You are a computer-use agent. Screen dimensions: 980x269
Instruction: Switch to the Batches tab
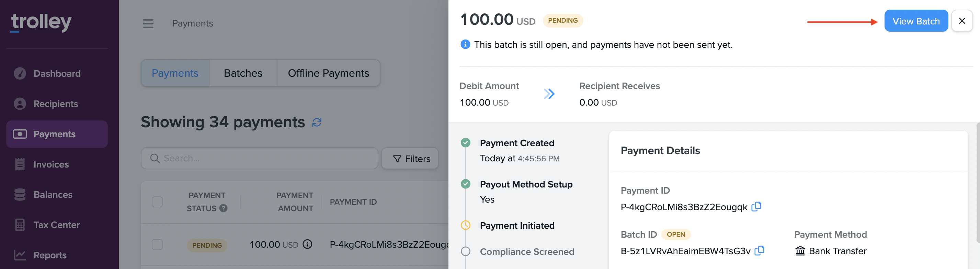point(243,73)
